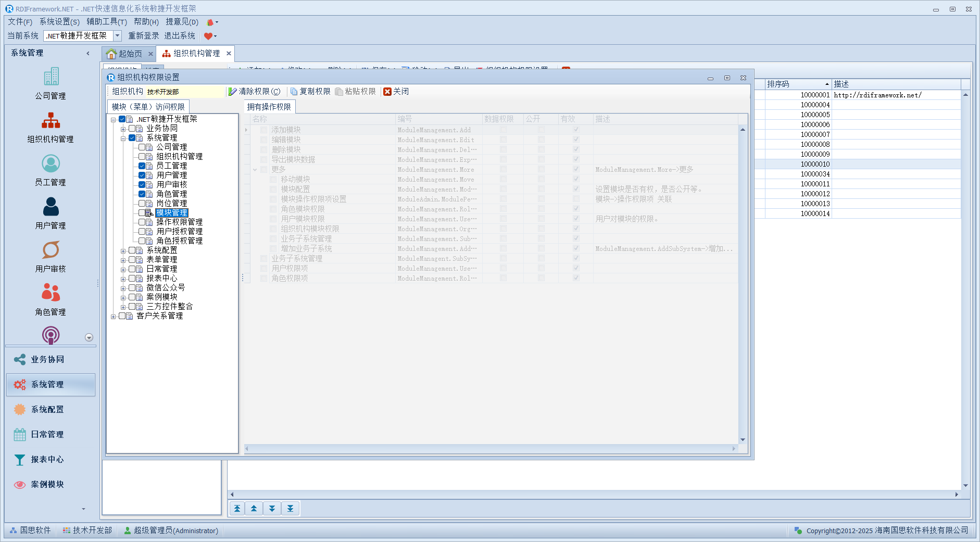980x542 pixels.
Task: Open the 辅助工具(T) menu
Action: click(106, 22)
